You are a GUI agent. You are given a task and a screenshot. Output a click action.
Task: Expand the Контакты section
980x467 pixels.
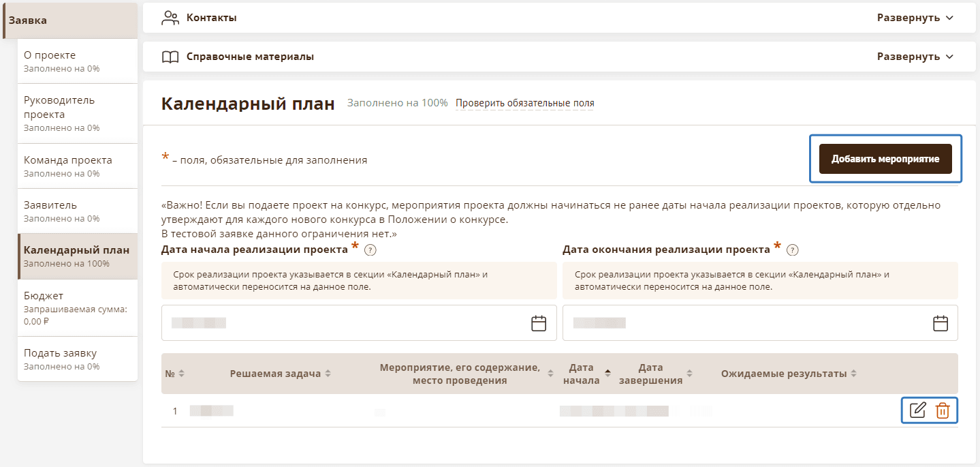(915, 18)
